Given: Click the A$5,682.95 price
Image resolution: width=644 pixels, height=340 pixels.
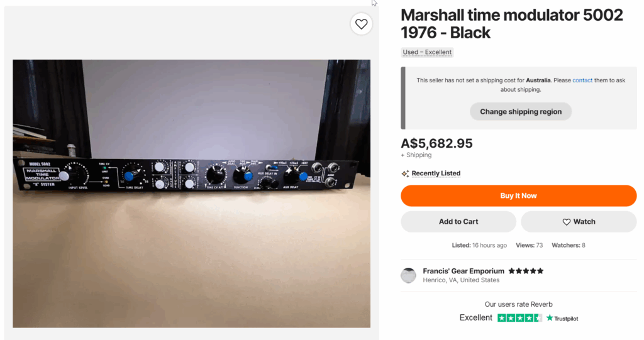Looking at the screenshot, I should (436, 143).
